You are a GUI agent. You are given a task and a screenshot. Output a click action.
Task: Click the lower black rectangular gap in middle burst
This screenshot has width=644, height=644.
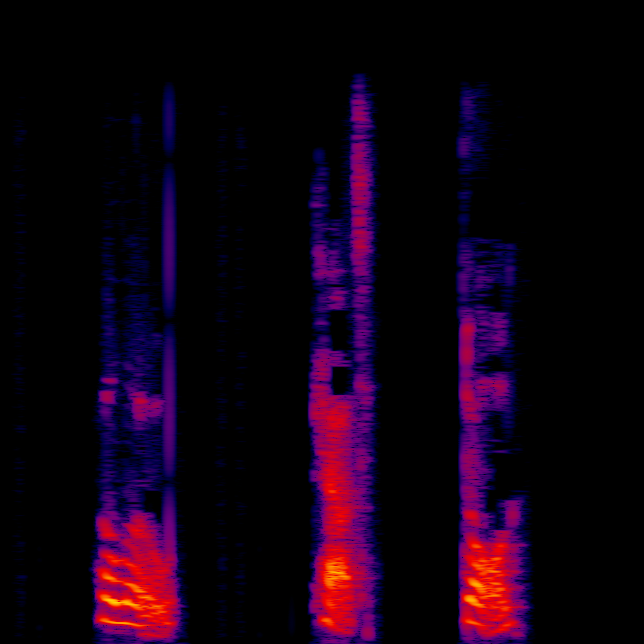coord(342,380)
